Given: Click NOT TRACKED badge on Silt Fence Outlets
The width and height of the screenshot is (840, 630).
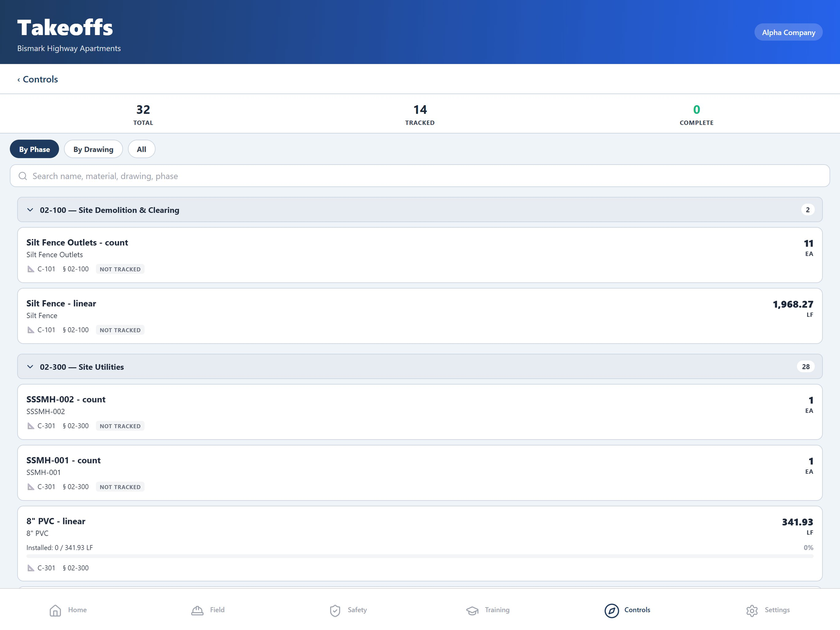Looking at the screenshot, I should pyautogui.click(x=120, y=269).
